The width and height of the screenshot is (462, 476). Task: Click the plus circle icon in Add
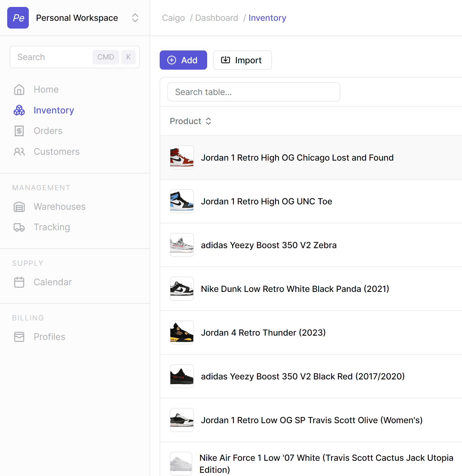point(172,60)
